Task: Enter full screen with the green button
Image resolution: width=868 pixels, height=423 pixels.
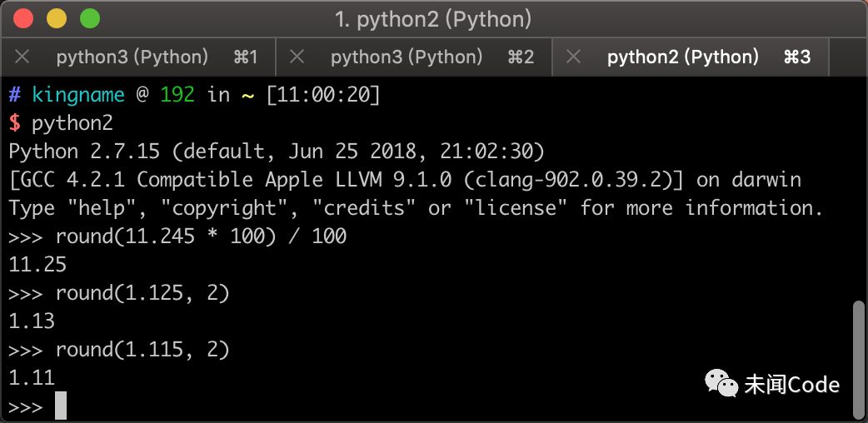Action: (88, 18)
